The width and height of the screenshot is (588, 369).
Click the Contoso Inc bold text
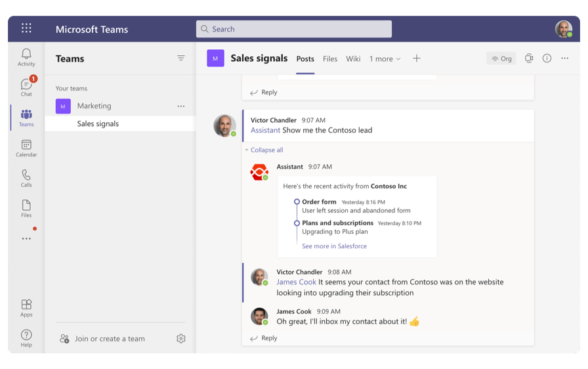389,186
